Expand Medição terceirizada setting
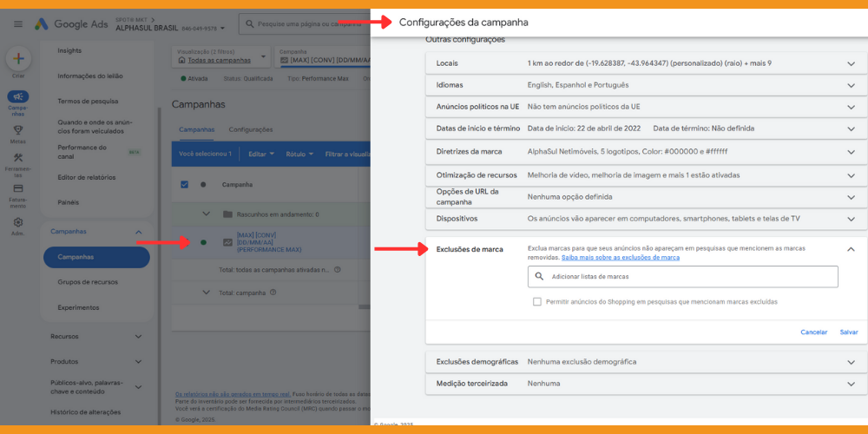 [851, 384]
